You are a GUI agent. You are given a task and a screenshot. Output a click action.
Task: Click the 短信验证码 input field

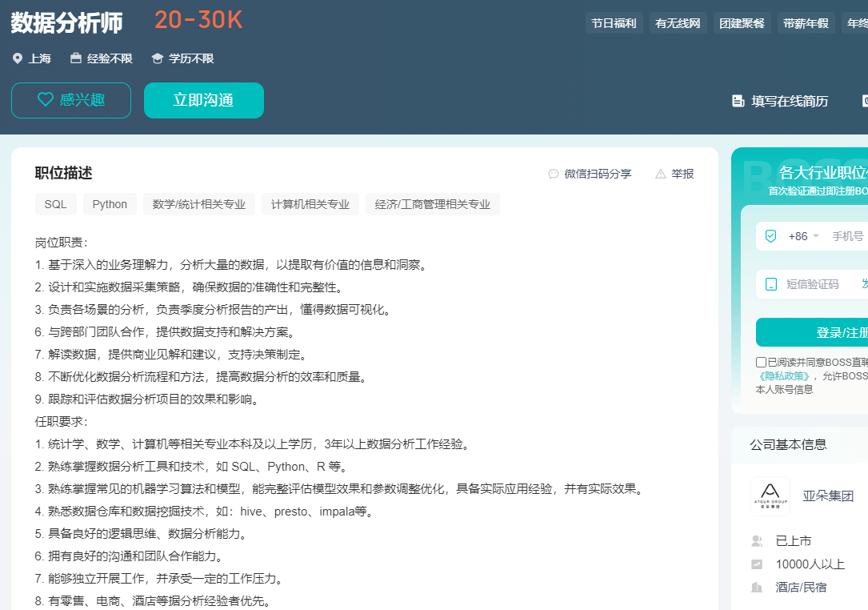click(812, 284)
